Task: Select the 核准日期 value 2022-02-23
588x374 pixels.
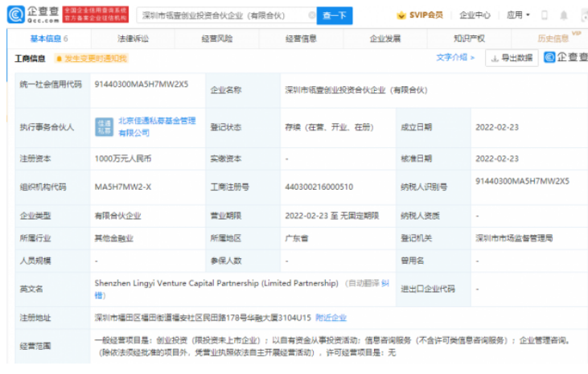Action: 497,158
